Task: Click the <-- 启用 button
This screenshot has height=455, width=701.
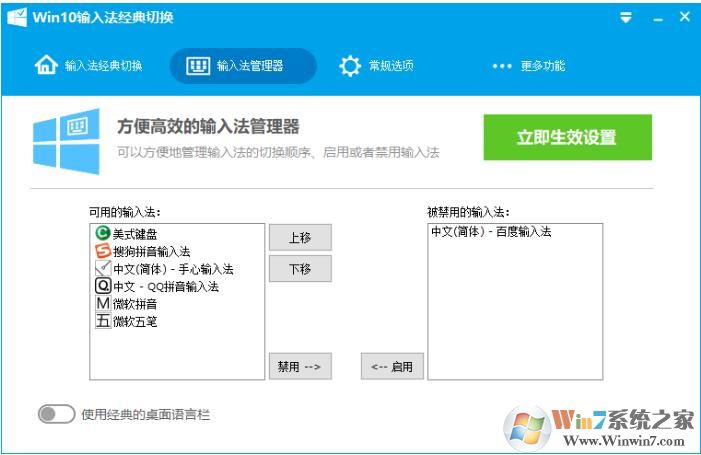Action: 392,367
